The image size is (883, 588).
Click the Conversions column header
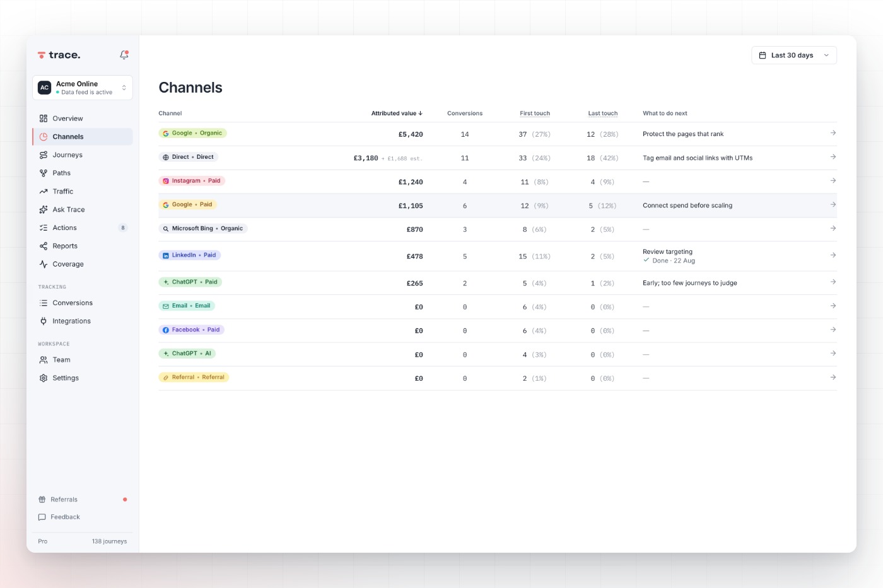click(x=465, y=113)
